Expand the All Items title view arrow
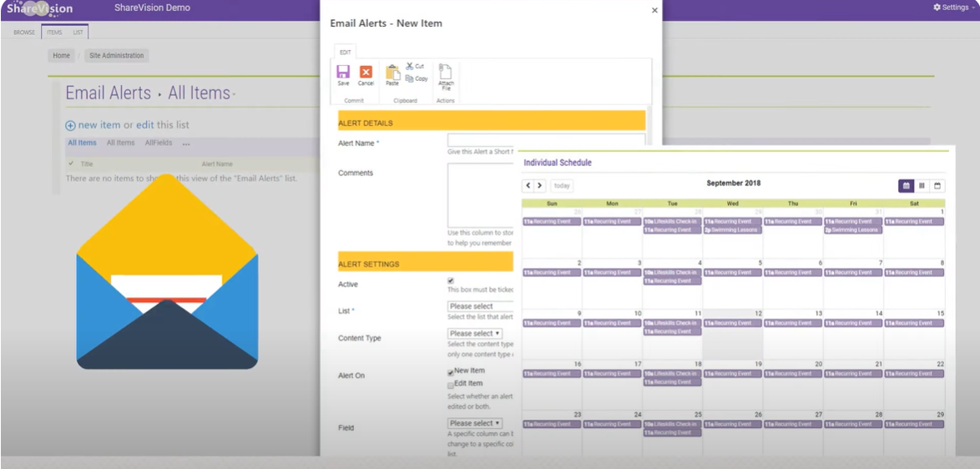The height and width of the screenshot is (469, 980). pyautogui.click(x=235, y=94)
